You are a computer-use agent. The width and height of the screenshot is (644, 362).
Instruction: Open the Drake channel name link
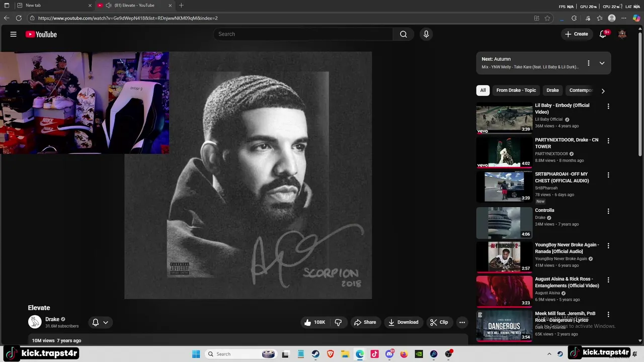tap(52, 319)
